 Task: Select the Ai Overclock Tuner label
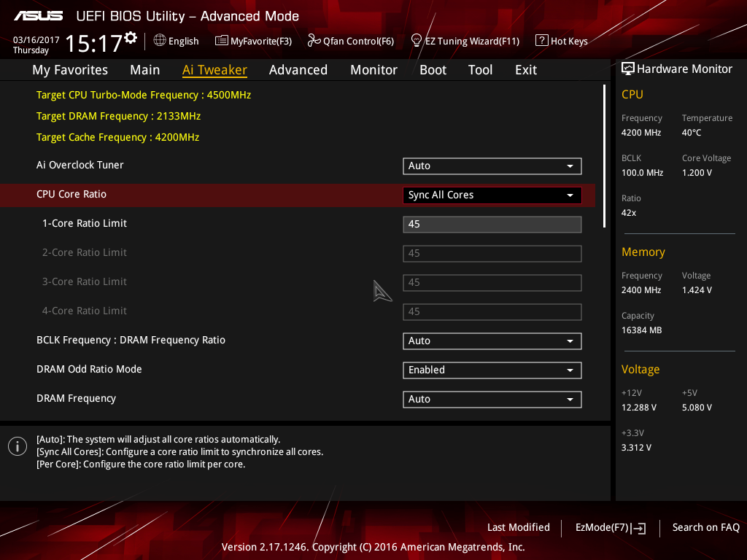click(x=80, y=165)
